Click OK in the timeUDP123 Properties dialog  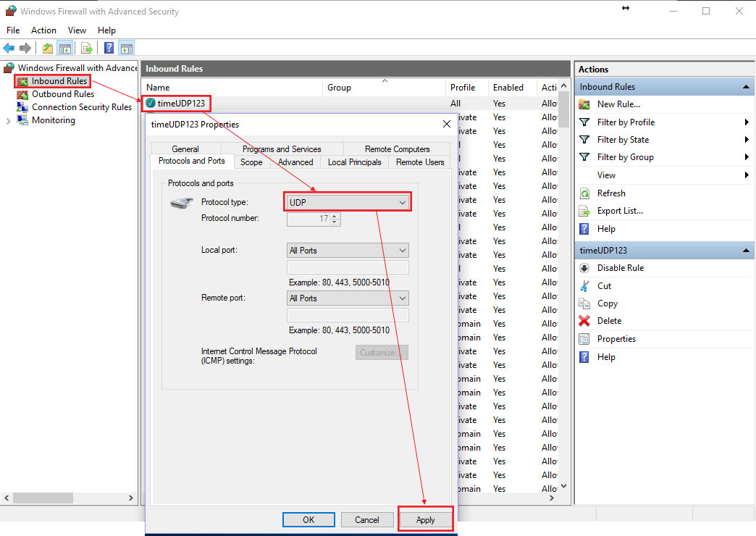tap(308, 519)
